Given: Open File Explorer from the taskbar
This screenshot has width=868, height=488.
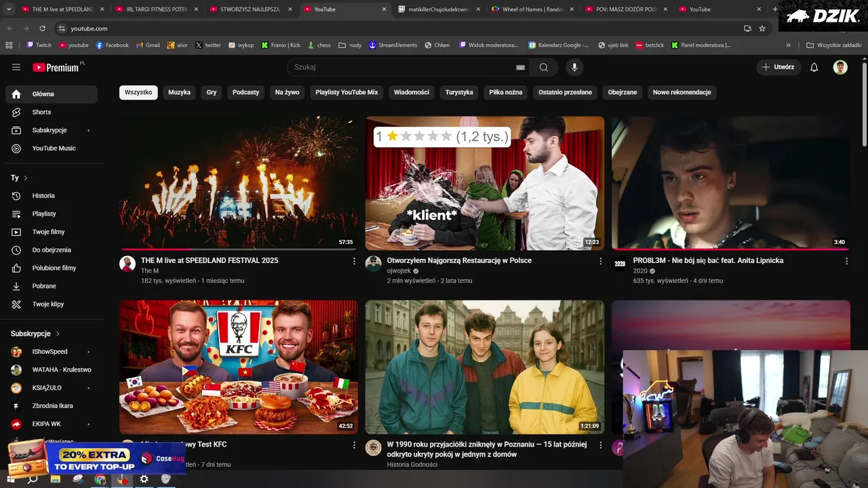Looking at the screenshot, I should [x=56, y=479].
